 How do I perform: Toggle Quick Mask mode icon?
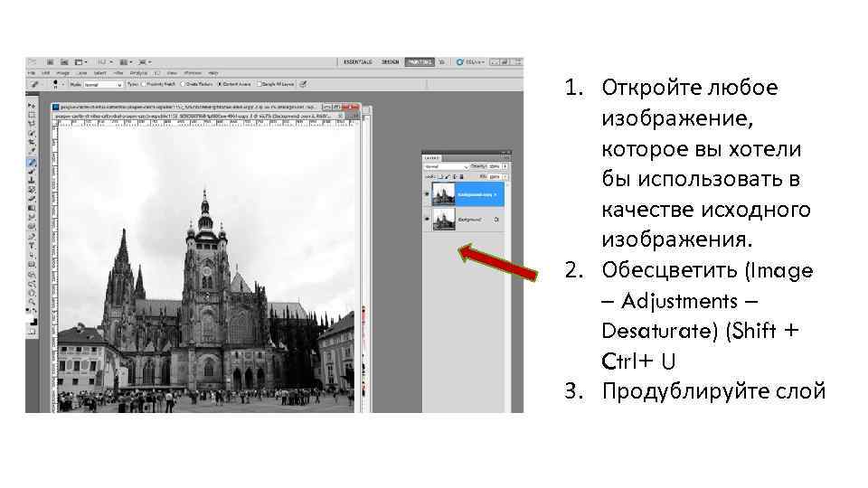[32, 331]
